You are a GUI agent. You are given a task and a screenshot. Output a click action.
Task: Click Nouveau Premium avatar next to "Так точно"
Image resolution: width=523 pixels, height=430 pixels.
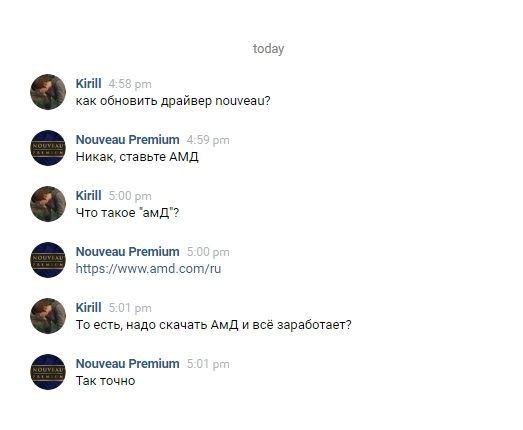point(48,372)
